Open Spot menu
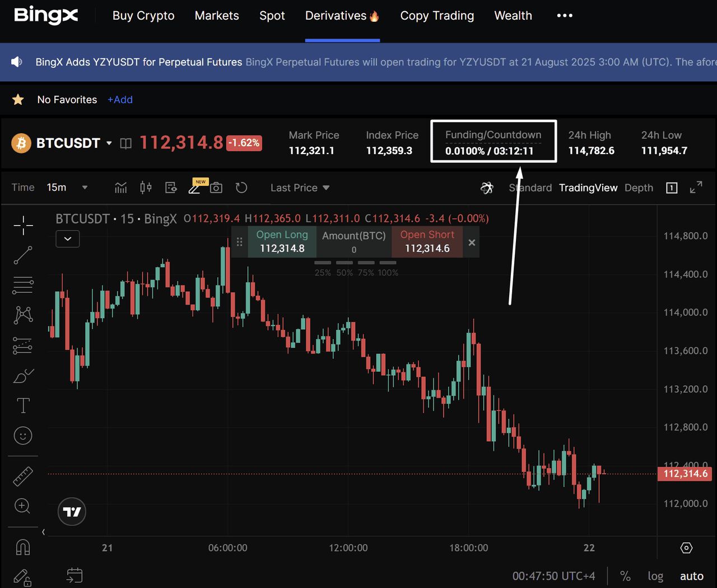The width and height of the screenshot is (717, 588). [x=272, y=16]
